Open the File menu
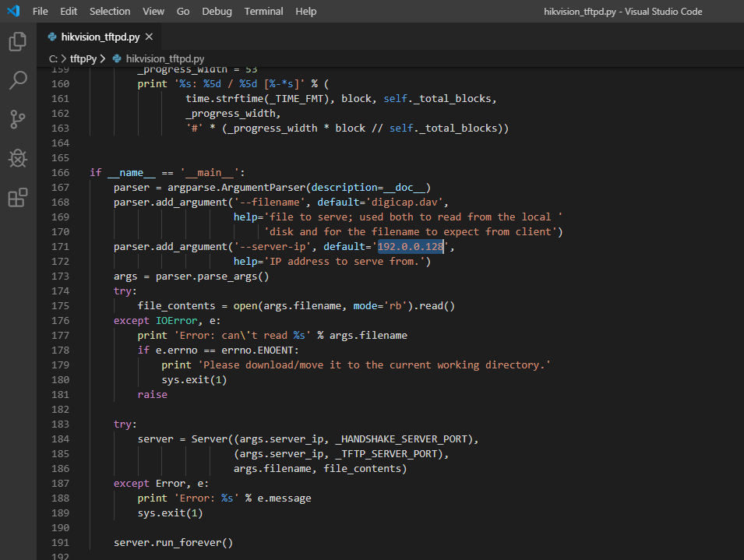This screenshot has height=560, width=744. tap(41, 12)
